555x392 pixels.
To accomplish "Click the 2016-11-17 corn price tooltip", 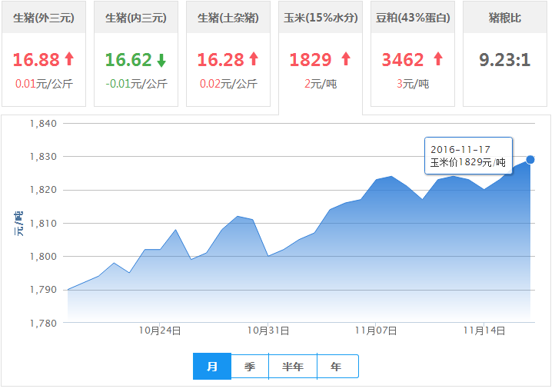I will 468,156.
